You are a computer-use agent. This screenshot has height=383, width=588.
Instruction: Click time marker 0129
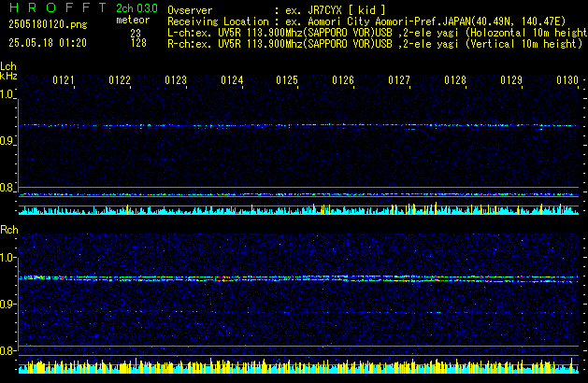(x=511, y=80)
